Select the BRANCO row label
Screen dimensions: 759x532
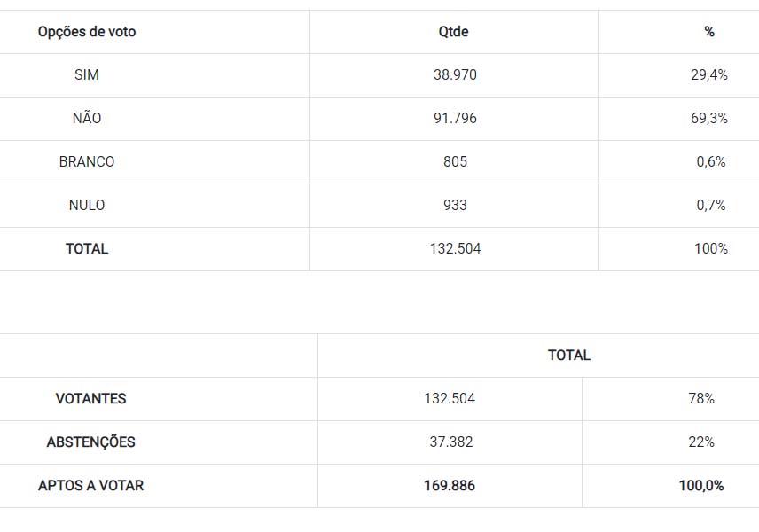[87, 161]
